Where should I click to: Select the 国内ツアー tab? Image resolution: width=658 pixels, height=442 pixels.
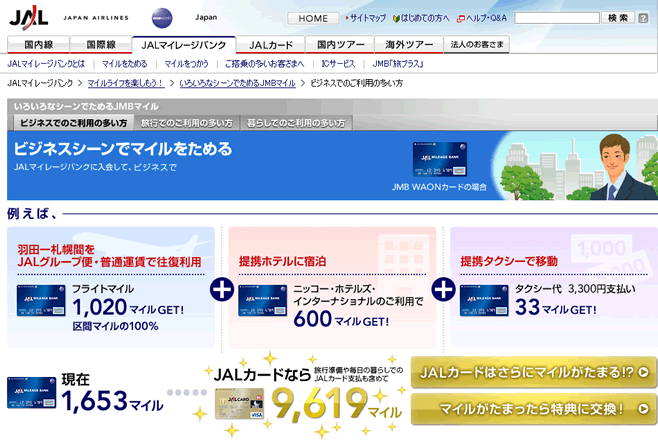(x=340, y=44)
